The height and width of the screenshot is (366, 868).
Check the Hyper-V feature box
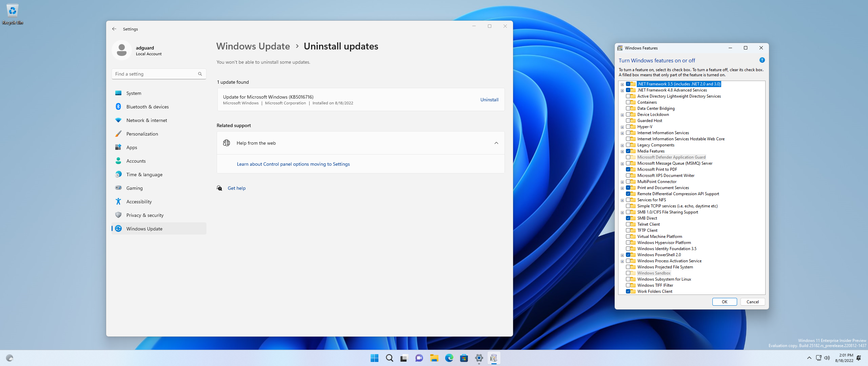[x=628, y=127]
